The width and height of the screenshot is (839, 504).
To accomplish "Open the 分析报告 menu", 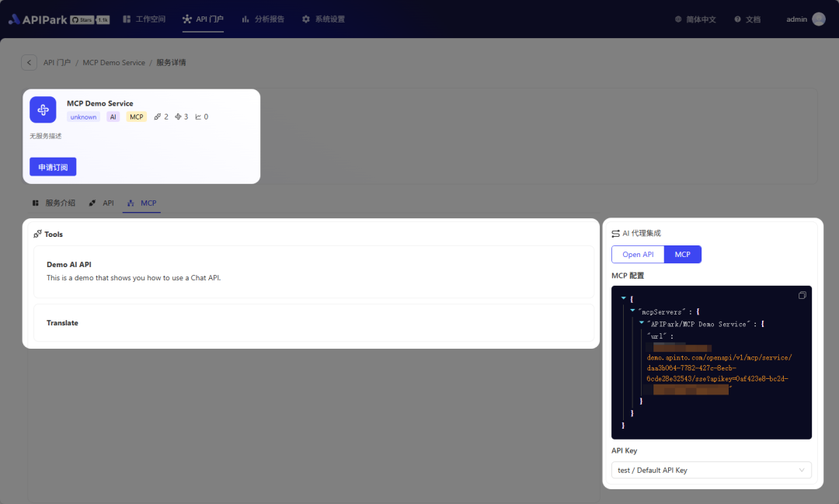I will pos(263,19).
